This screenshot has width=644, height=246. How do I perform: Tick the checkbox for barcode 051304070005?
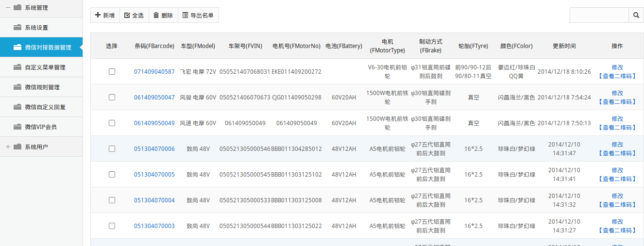click(x=112, y=174)
